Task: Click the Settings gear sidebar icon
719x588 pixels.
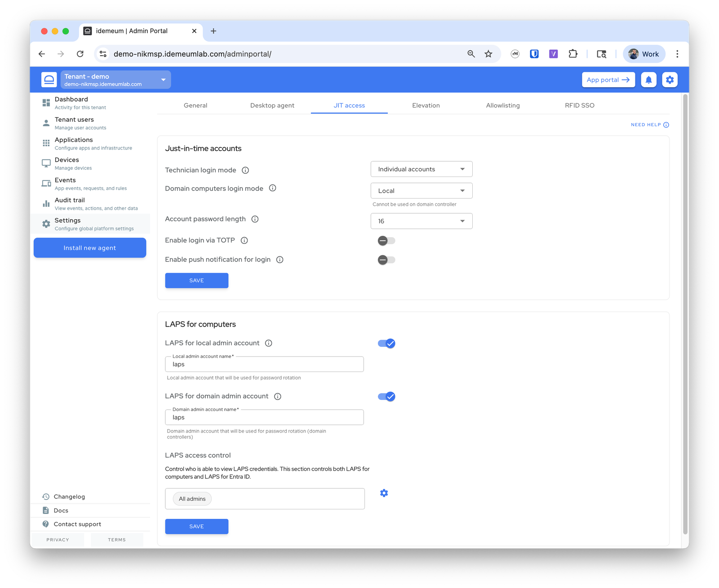Action: (x=46, y=224)
